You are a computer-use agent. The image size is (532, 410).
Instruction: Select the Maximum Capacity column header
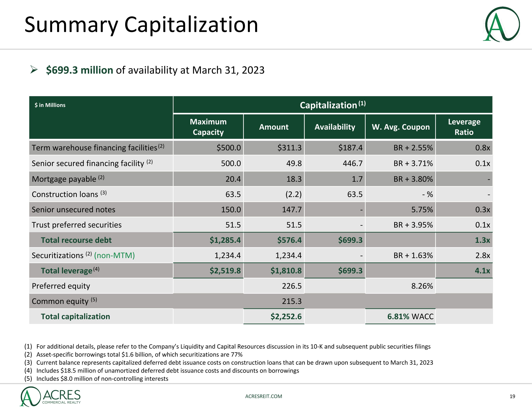pyautogui.click(x=208, y=127)
